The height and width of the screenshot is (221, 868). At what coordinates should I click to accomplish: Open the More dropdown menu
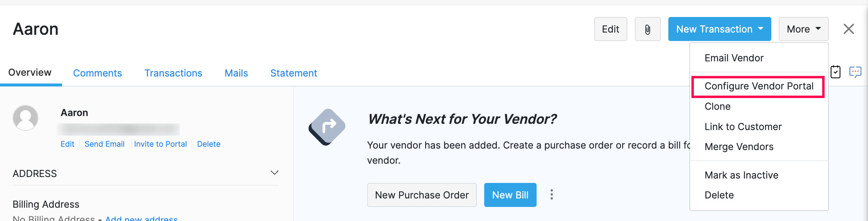(x=803, y=29)
